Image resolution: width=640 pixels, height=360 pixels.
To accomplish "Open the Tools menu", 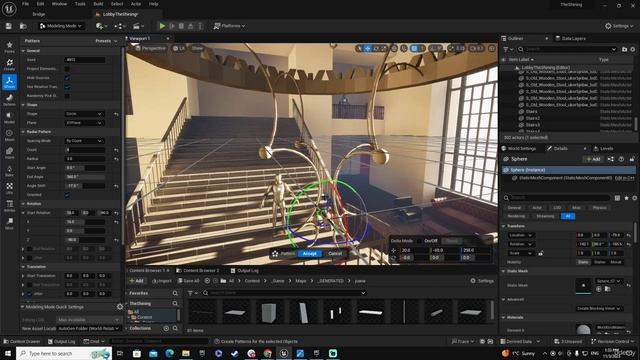I will tap(80, 4).
